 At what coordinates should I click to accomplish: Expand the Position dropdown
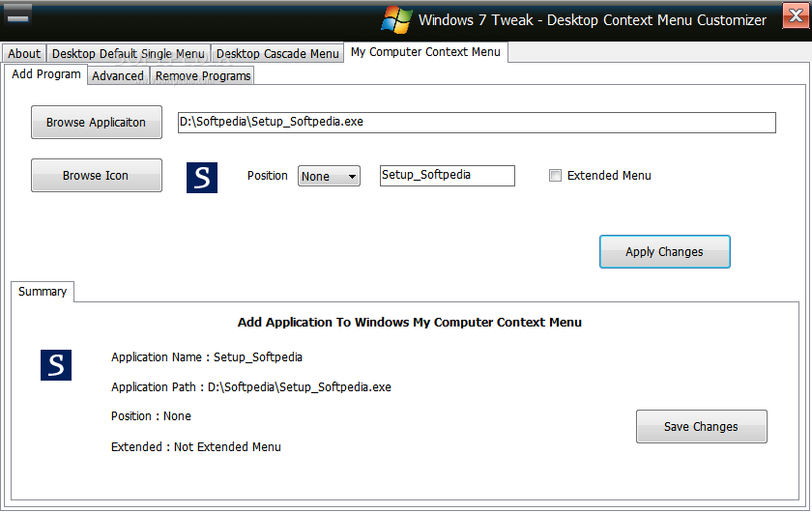tap(329, 176)
